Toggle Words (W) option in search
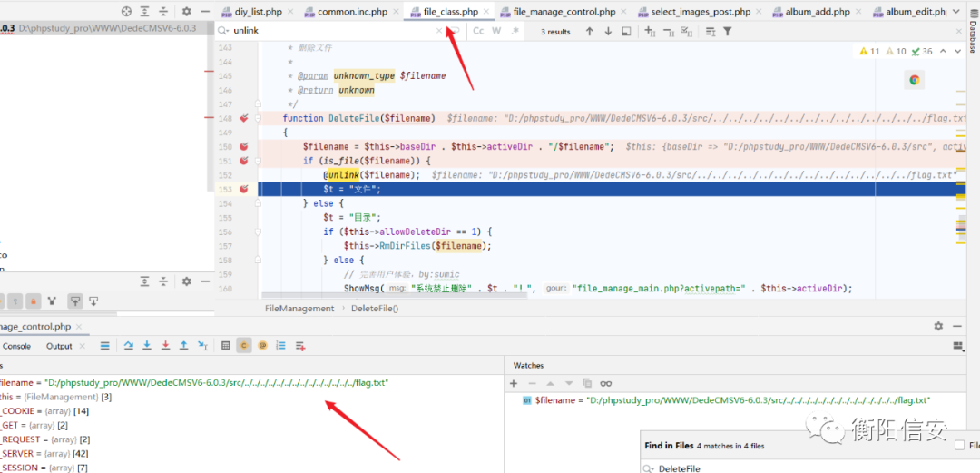 coord(496,31)
